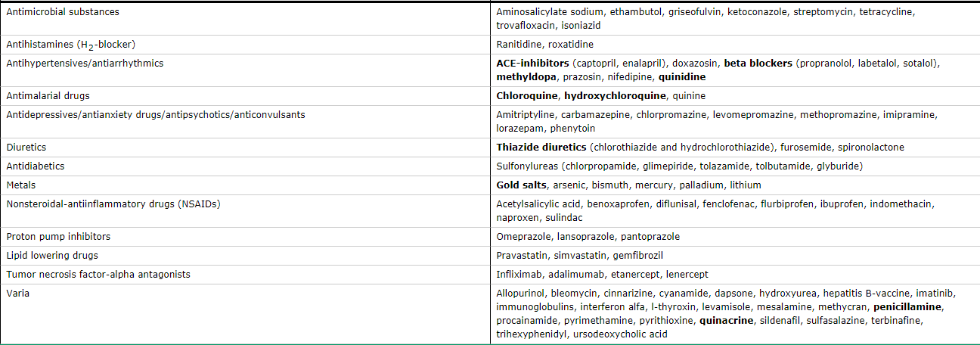The image size is (980, 345).
Task: Click the Lipid lowering drugs label
Action: [x=52, y=256]
